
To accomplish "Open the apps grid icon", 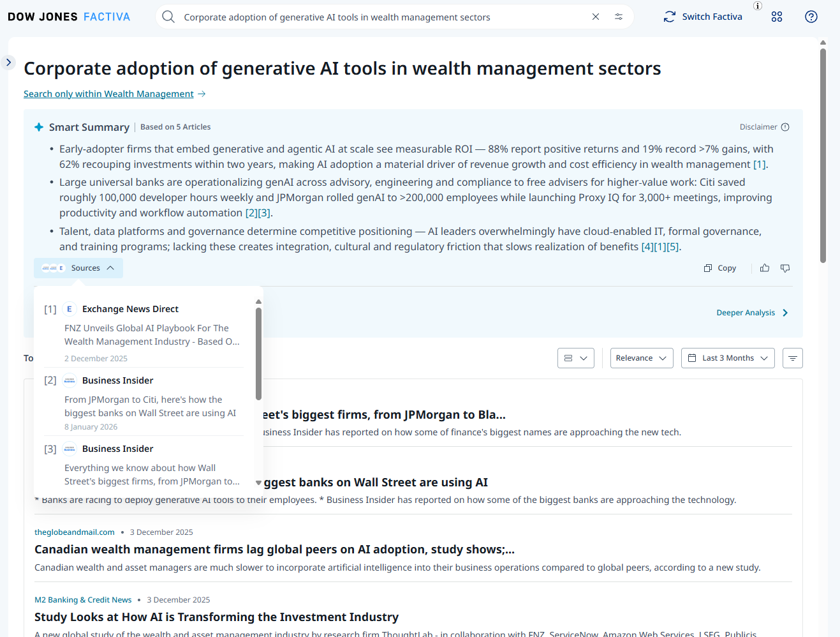I will 776,17.
